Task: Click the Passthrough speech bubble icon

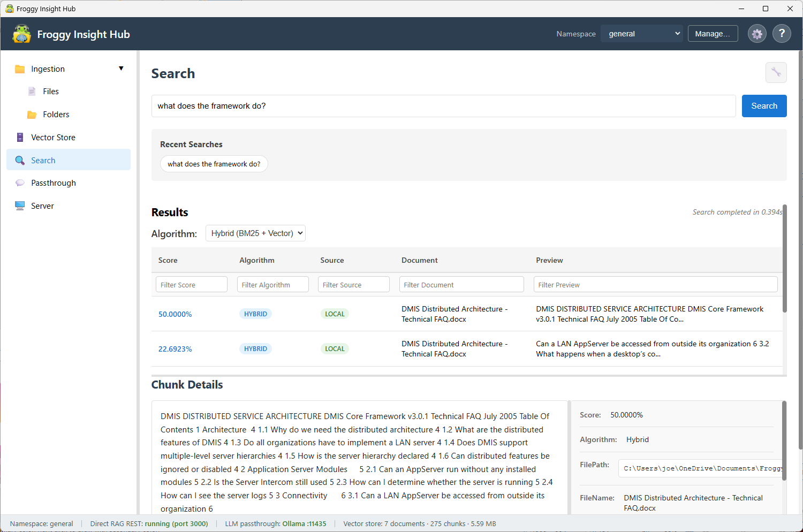Action: tap(20, 183)
